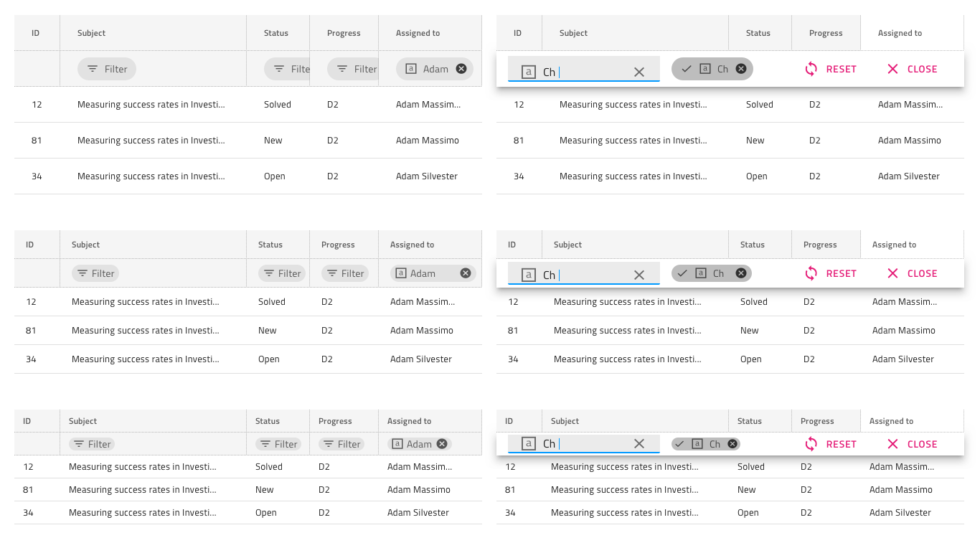Remove the Adam chip in middle-left table

466,273
